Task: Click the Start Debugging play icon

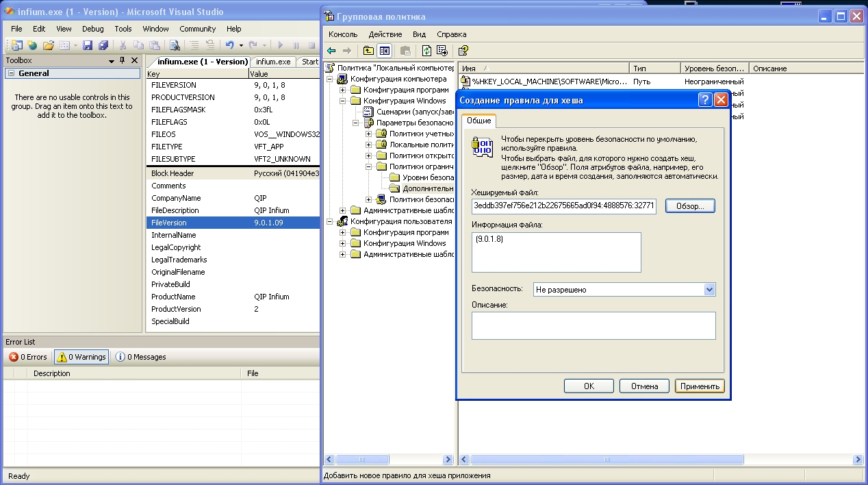Action: pyautogui.click(x=281, y=45)
